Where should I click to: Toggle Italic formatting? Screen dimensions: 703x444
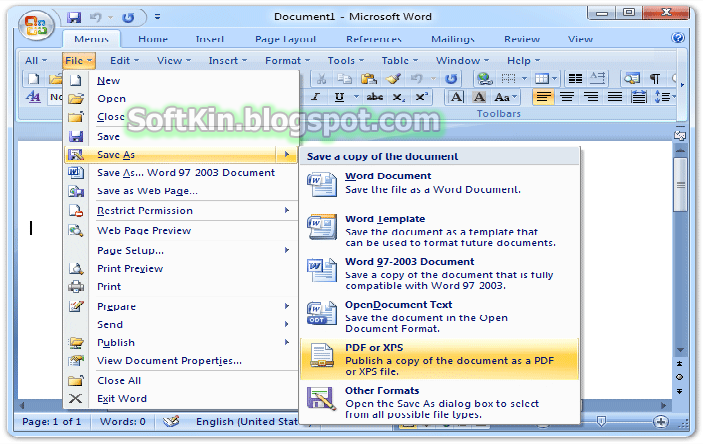316,97
